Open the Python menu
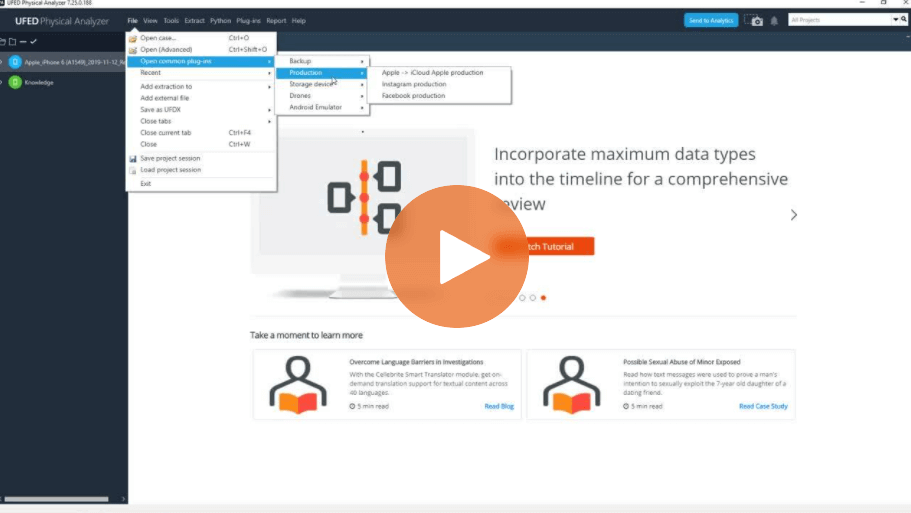The height and width of the screenshot is (513, 911). 220,20
